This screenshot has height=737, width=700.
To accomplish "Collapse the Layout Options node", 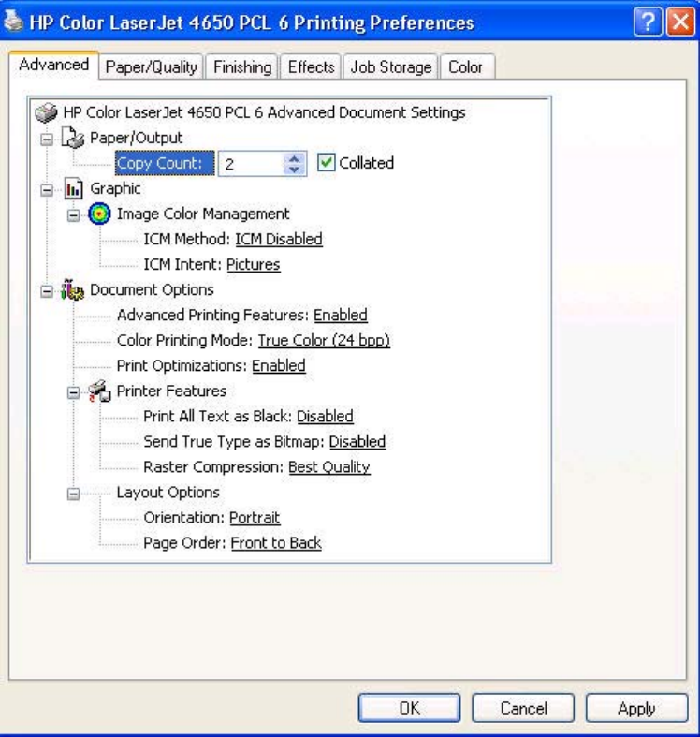I will (x=73, y=494).
